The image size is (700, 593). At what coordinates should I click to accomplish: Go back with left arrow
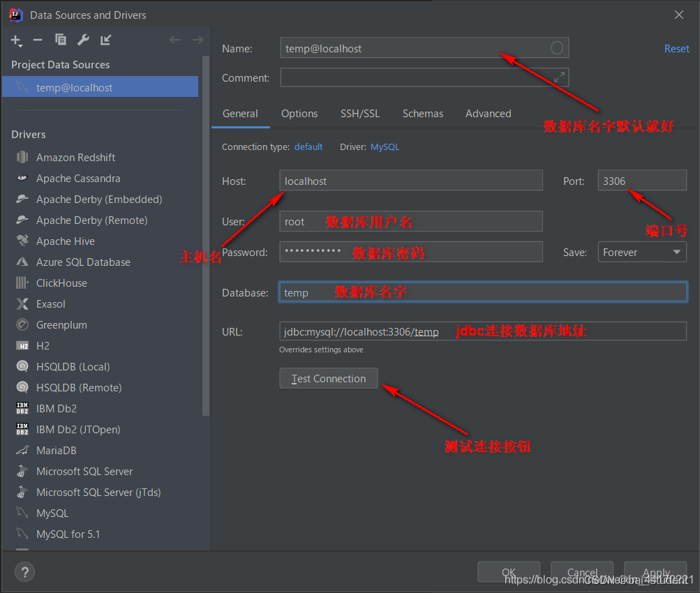tap(174, 40)
